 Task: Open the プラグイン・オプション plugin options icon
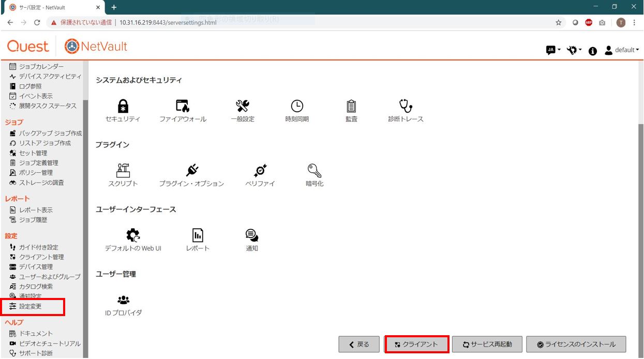click(192, 171)
